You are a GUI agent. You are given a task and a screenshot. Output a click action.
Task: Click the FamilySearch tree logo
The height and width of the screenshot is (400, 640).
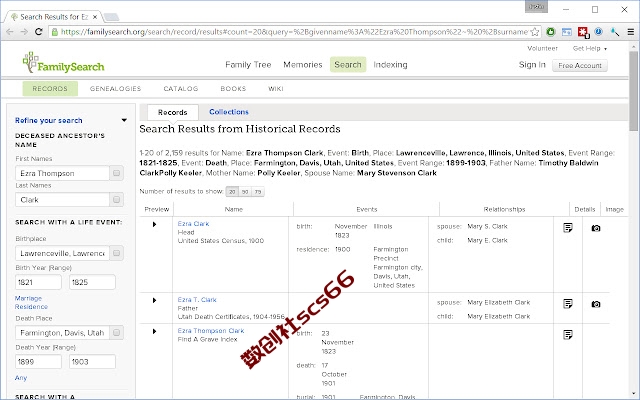point(63,63)
